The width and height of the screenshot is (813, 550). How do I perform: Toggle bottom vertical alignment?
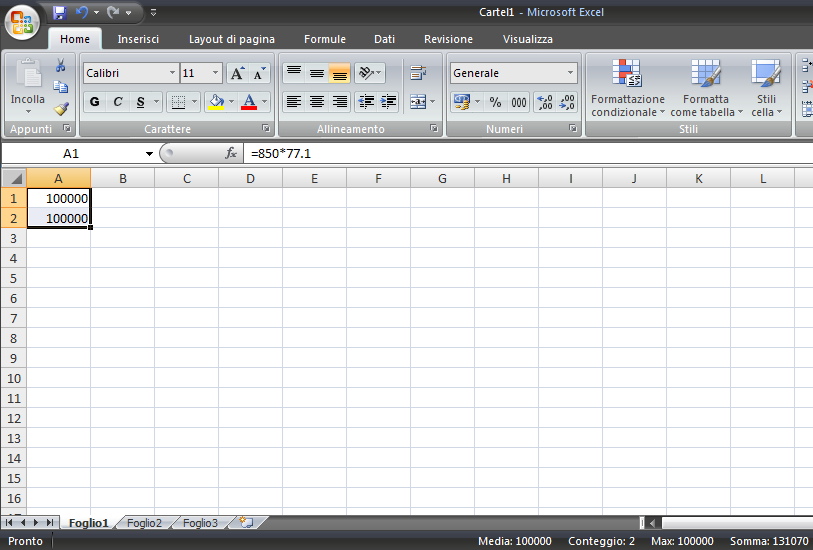[x=340, y=73]
